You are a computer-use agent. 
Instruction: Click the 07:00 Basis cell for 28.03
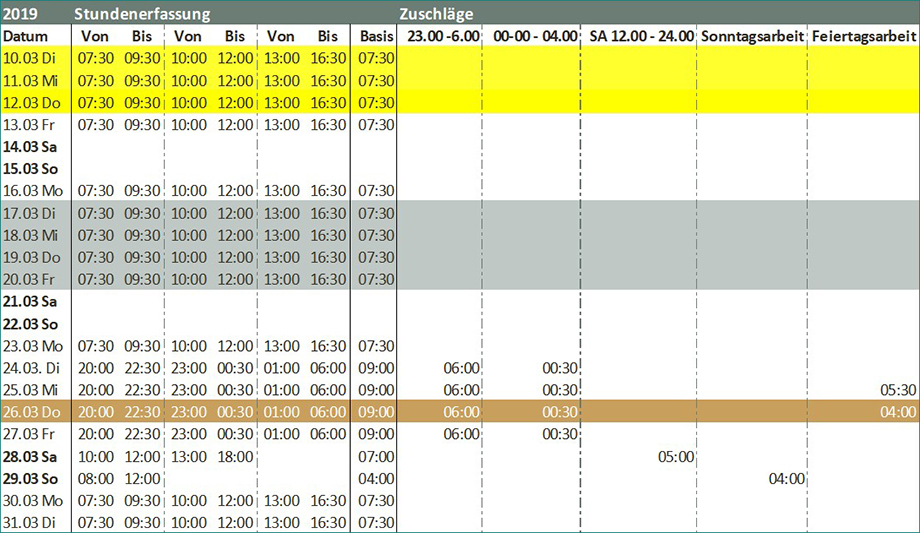click(375, 456)
